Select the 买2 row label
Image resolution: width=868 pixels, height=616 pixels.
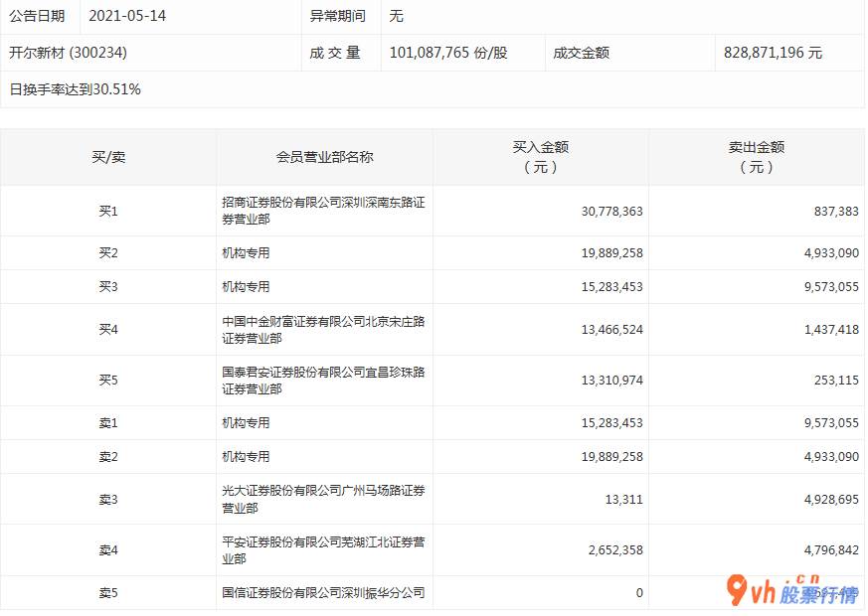click(x=108, y=253)
